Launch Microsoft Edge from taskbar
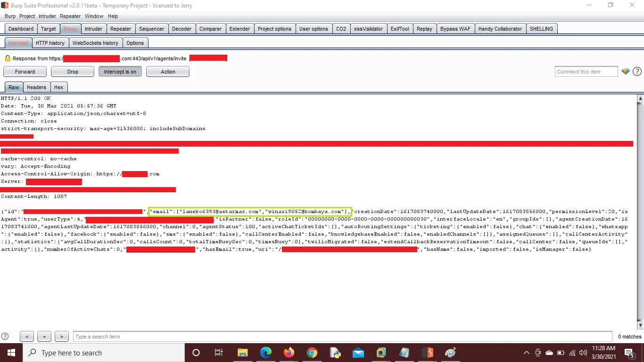The image size is (644, 362). [266, 353]
